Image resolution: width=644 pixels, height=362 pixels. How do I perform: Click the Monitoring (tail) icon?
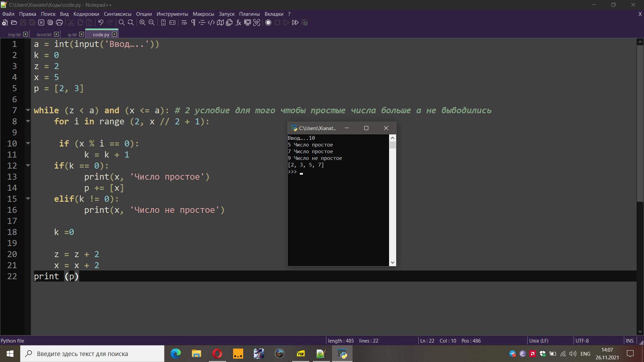[x=256, y=22]
